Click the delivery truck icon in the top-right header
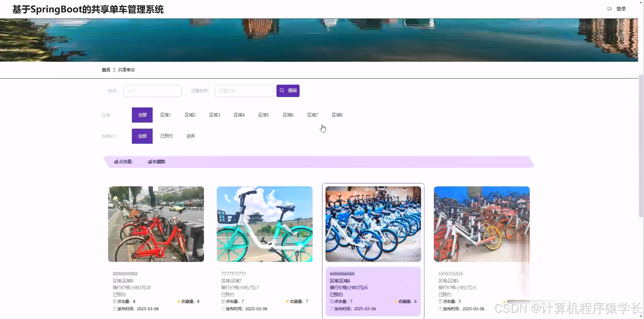The width and height of the screenshot is (644, 319). pos(609,9)
